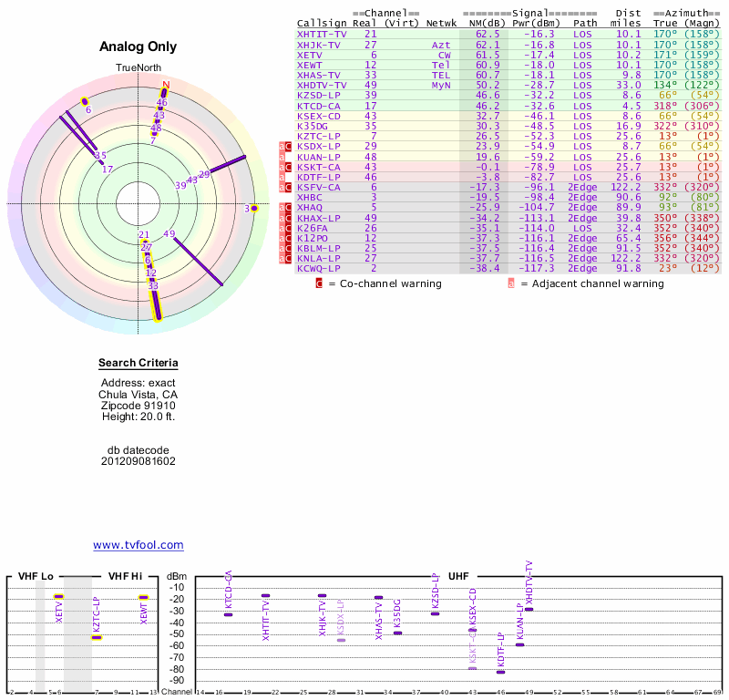Open the www.tvfool.com link
The image size is (729, 700).
(139, 545)
